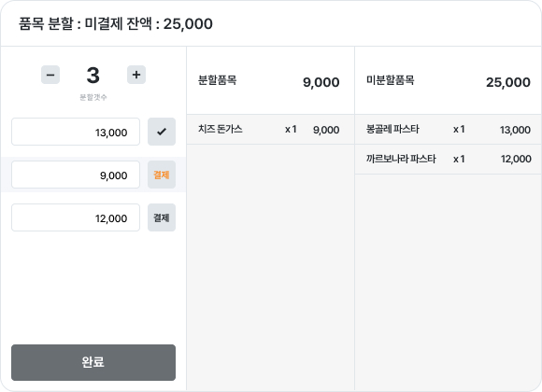Decrease split count with minus button
This screenshot has width=542, height=392.
point(50,75)
